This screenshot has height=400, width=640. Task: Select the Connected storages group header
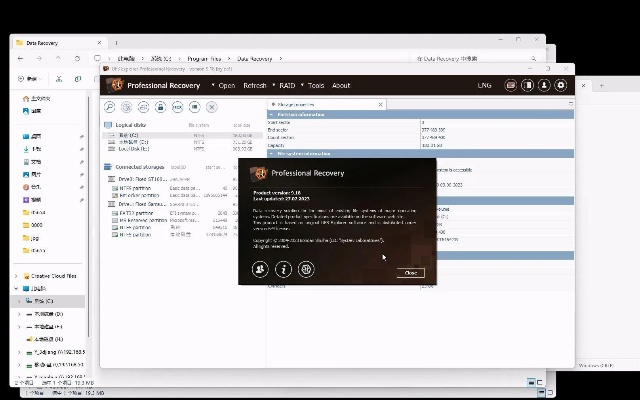(138, 167)
